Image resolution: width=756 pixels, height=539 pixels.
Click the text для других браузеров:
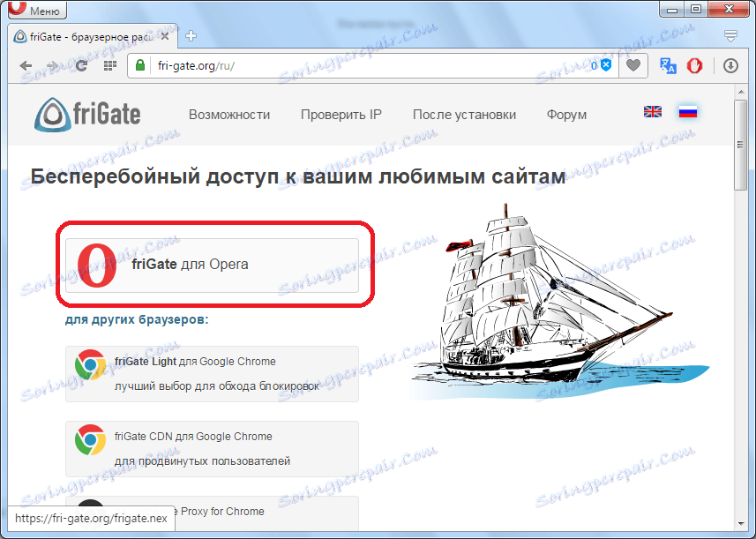(x=137, y=319)
